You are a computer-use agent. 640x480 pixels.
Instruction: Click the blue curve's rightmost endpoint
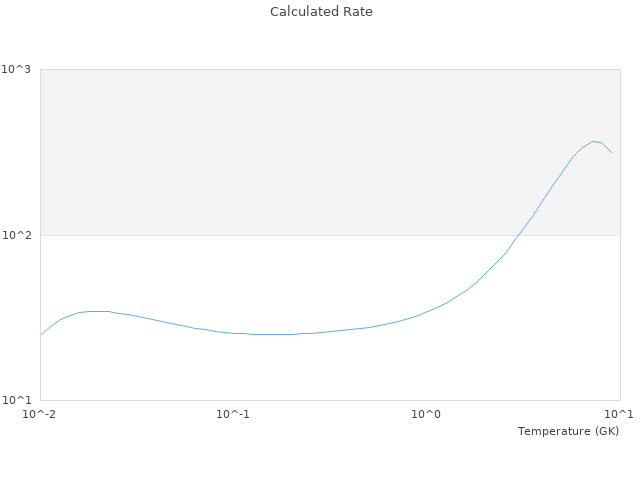612,153
